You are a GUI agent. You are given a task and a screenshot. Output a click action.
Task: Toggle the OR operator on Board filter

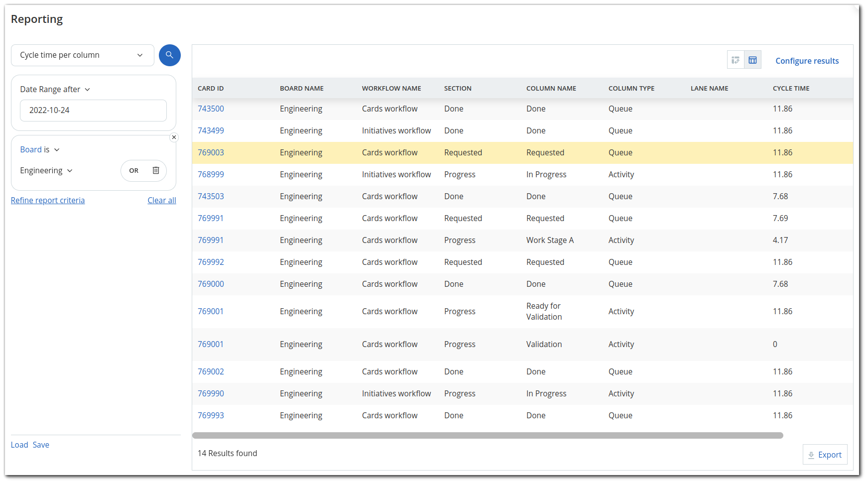point(133,170)
